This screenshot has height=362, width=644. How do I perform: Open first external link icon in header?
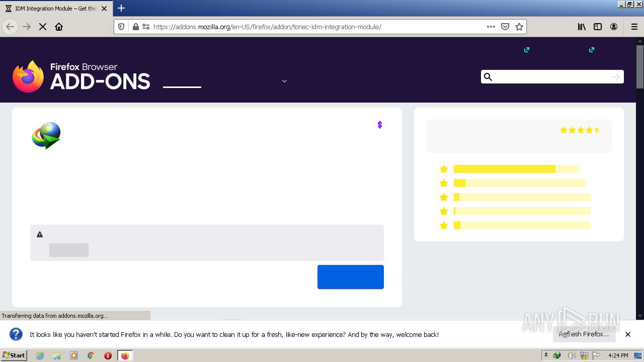coord(527,50)
